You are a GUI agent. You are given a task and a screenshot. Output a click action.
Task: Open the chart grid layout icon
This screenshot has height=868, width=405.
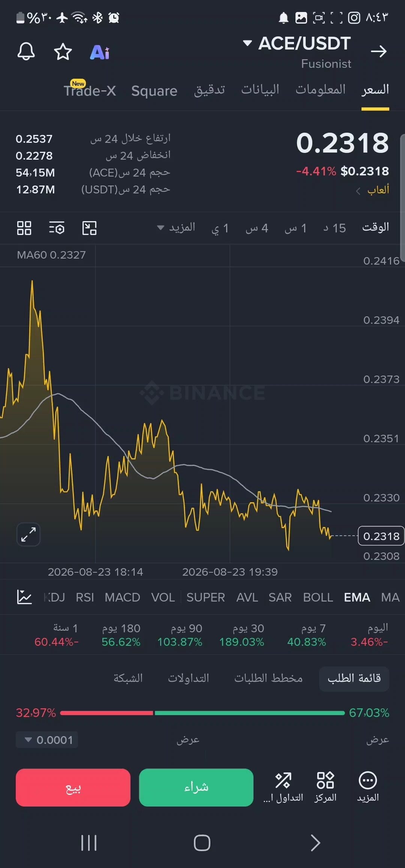click(x=24, y=228)
